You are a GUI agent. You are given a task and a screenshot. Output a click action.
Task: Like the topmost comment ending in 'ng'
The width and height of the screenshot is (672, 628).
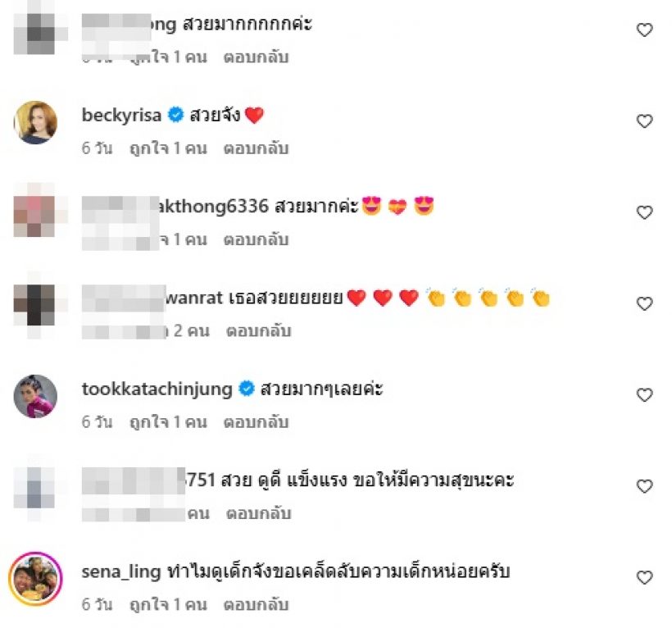click(644, 30)
